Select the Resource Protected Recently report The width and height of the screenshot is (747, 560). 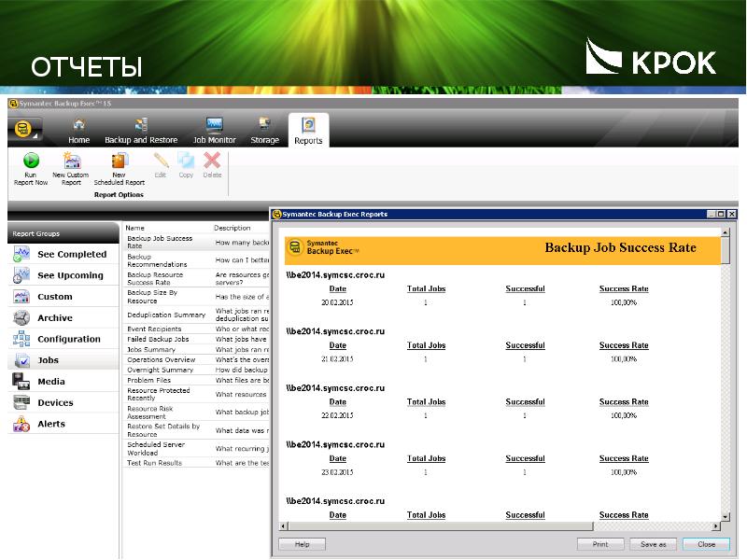196,394
